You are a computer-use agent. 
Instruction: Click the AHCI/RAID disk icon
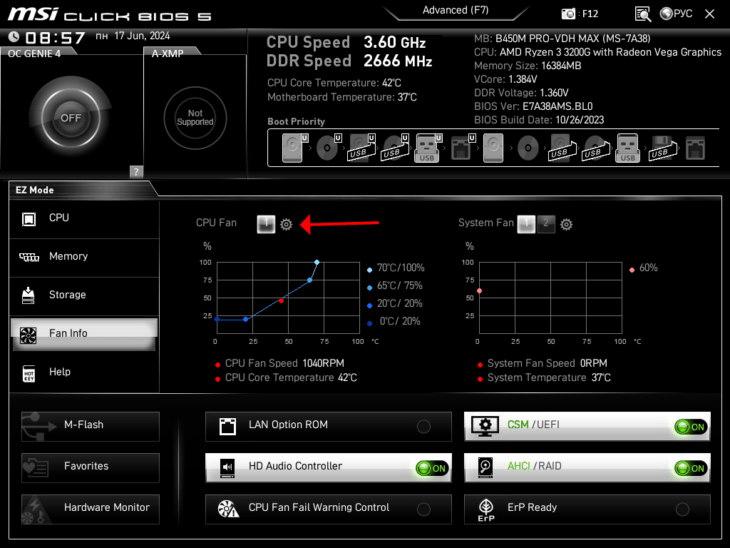click(x=485, y=467)
